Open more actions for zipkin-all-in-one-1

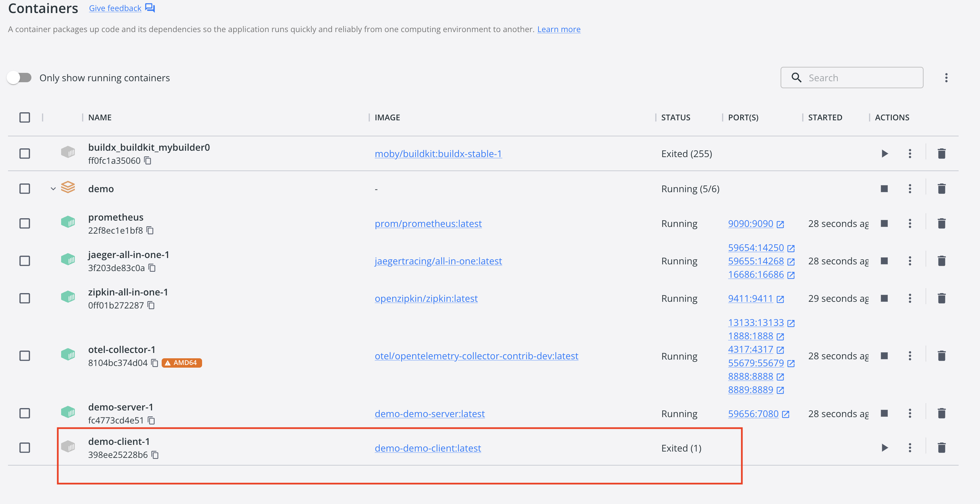coord(910,298)
